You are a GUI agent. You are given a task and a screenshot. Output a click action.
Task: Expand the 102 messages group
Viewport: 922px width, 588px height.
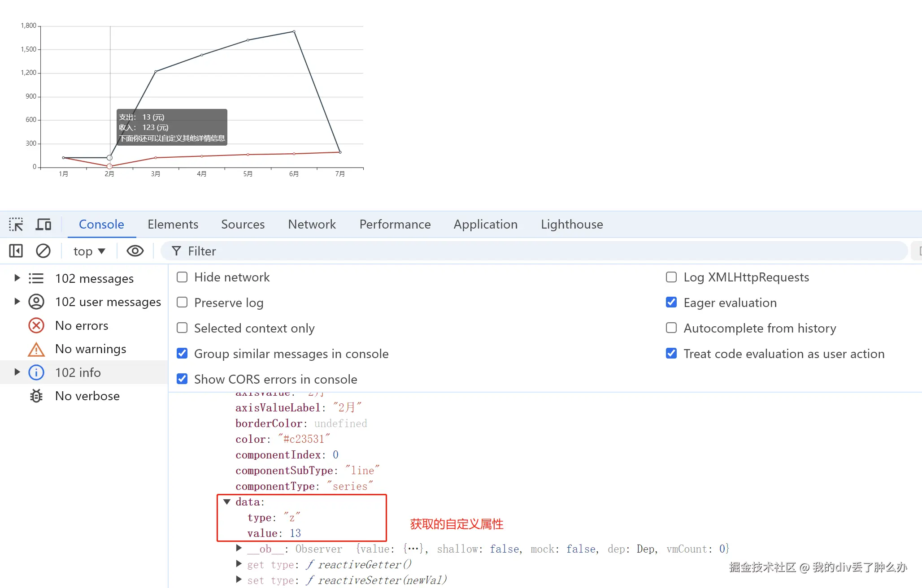tap(17, 278)
